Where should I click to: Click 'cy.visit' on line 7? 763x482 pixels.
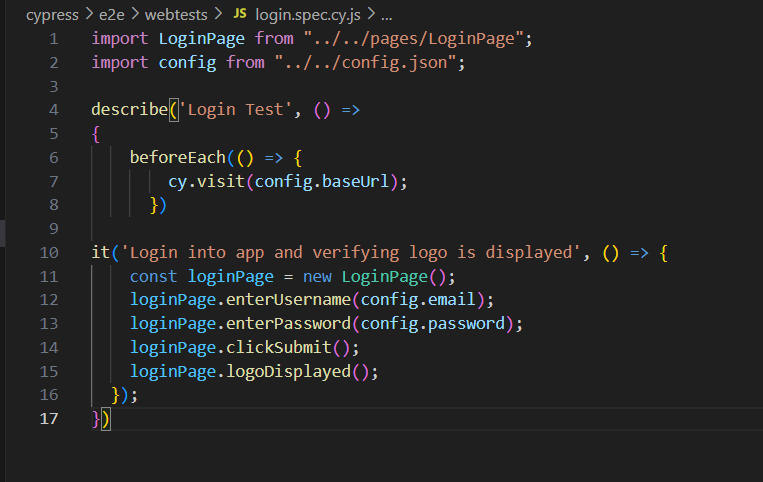(206, 181)
